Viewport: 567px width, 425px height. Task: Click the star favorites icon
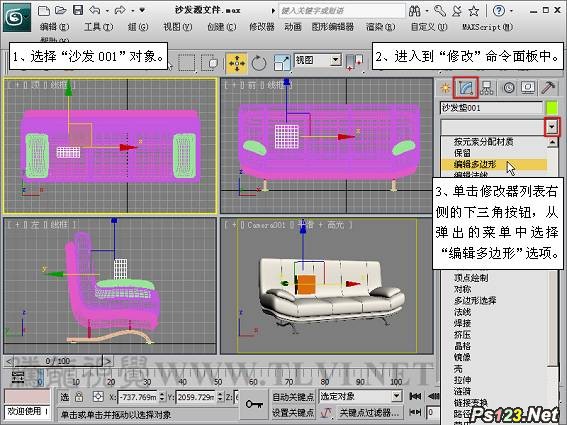pyautogui.click(x=474, y=11)
